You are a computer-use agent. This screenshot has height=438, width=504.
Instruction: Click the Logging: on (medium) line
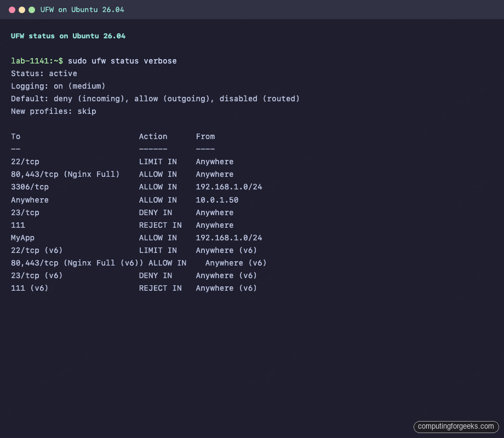[56, 86]
